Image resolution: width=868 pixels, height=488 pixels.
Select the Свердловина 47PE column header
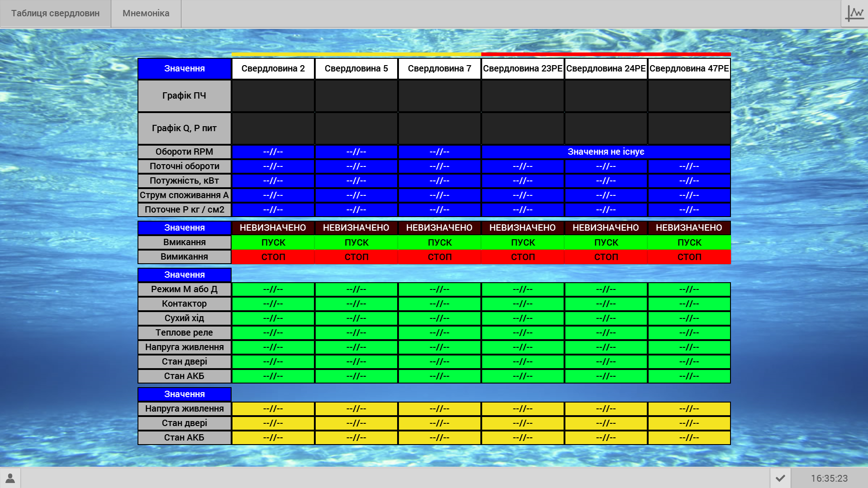pyautogui.click(x=689, y=69)
